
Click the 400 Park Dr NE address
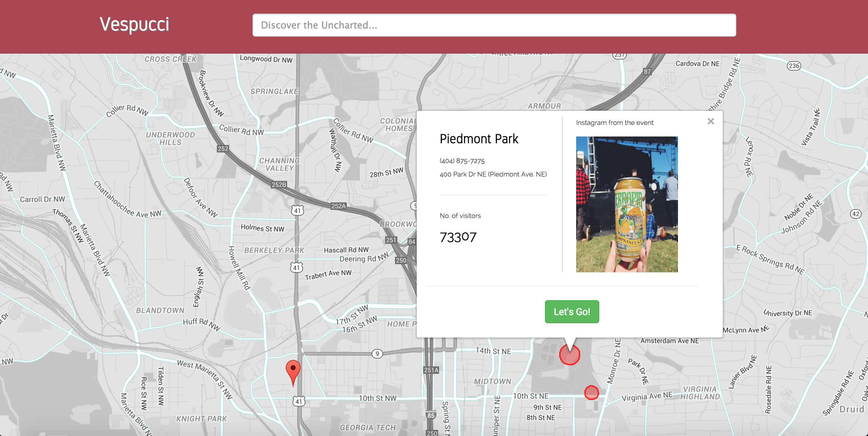click(493, 174)
